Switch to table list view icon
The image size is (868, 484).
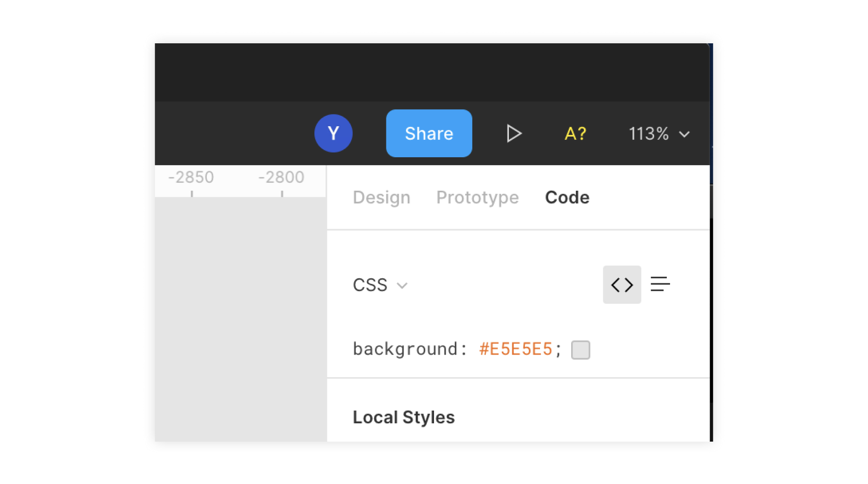pyautogui.click(x=660, y=284)
